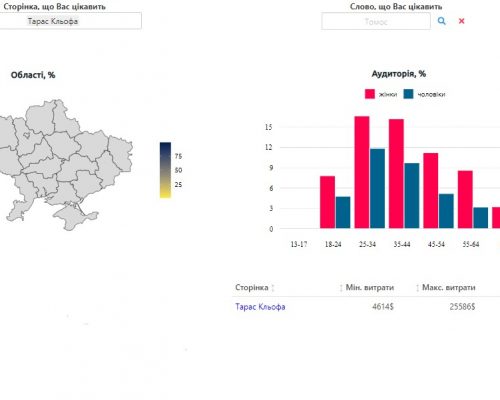The height and width of the screenshot is (400, 500).
Task: Click red жінки legend color square
Action: coord(370,94)
